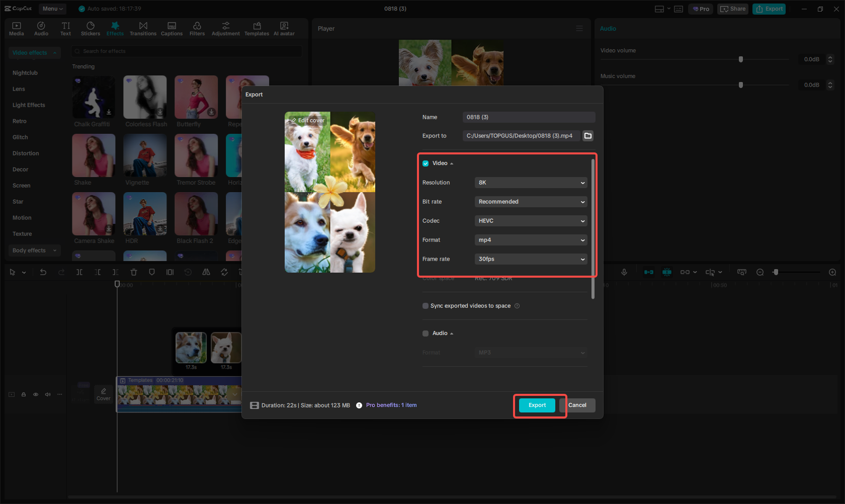Image resolution: width=845 pixels, height=504 pixels.
Task: Switch to the Transitions tab
Action: tap(143, 28)
